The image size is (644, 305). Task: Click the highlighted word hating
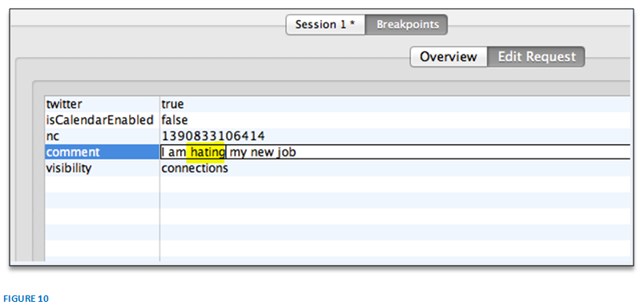(205, 152)
